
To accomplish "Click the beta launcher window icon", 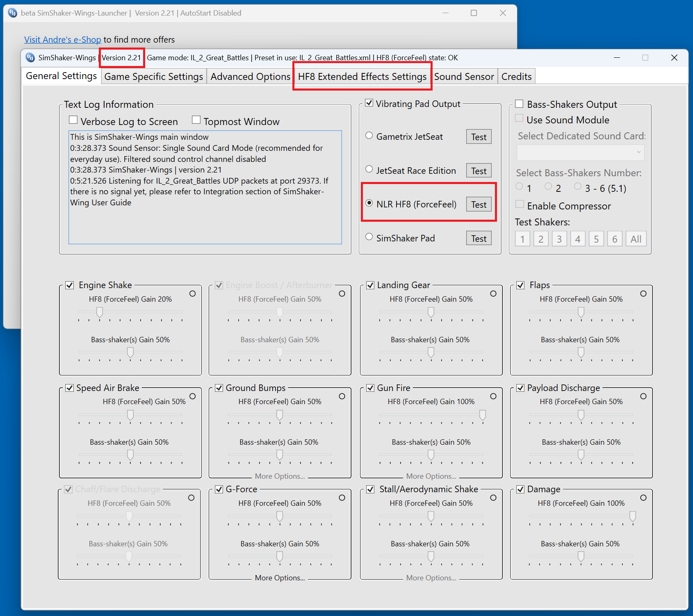I will (x=13, y=13).
